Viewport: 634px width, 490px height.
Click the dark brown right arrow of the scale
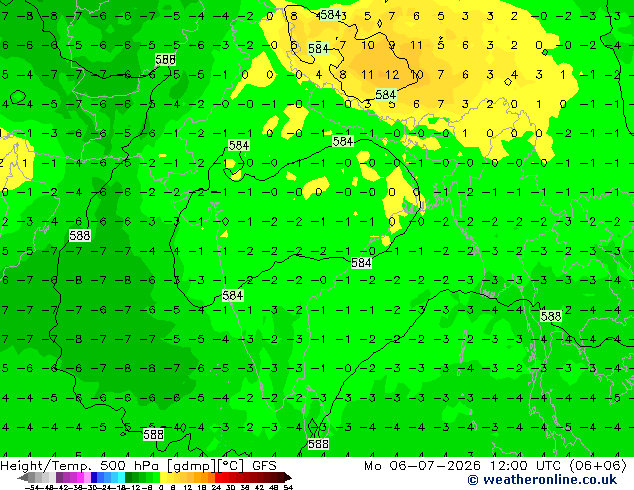tap(287, 477)
